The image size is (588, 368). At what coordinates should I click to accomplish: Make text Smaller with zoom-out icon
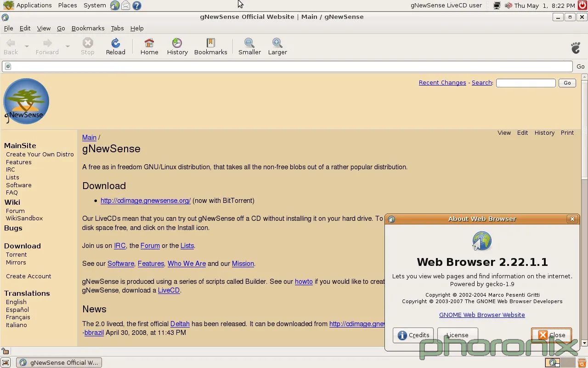[x=249, y=43]
